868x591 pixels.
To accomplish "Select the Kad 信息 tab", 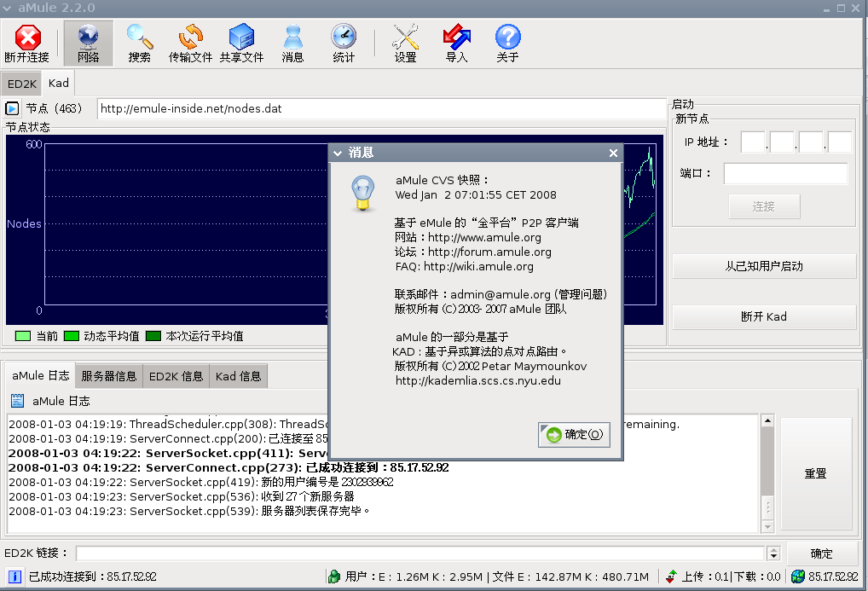I will coord(238,376).
